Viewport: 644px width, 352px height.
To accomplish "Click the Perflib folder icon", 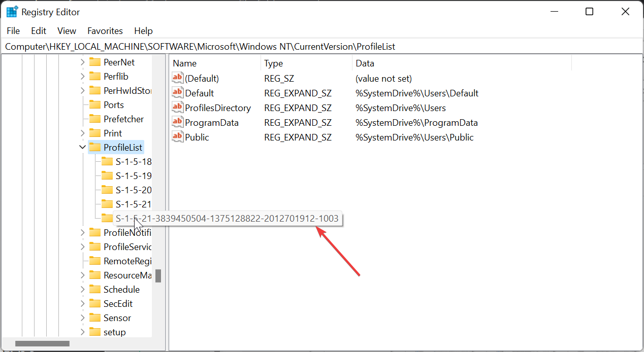I will click(94, 76).
